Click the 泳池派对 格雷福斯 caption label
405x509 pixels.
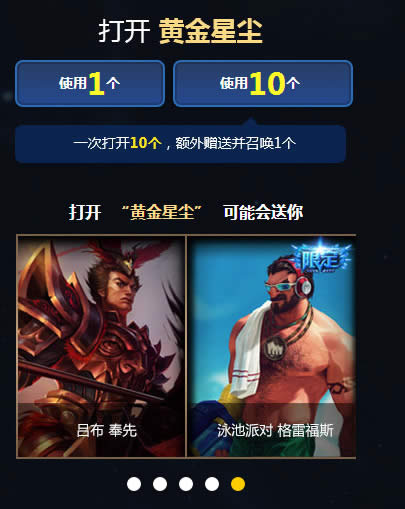click(275, 430)
